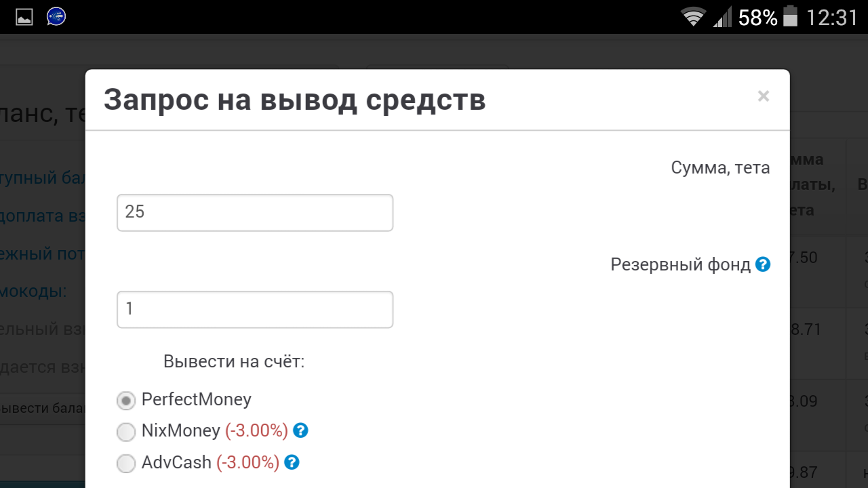Select the PerfectMoney radio button

(126, 401)
